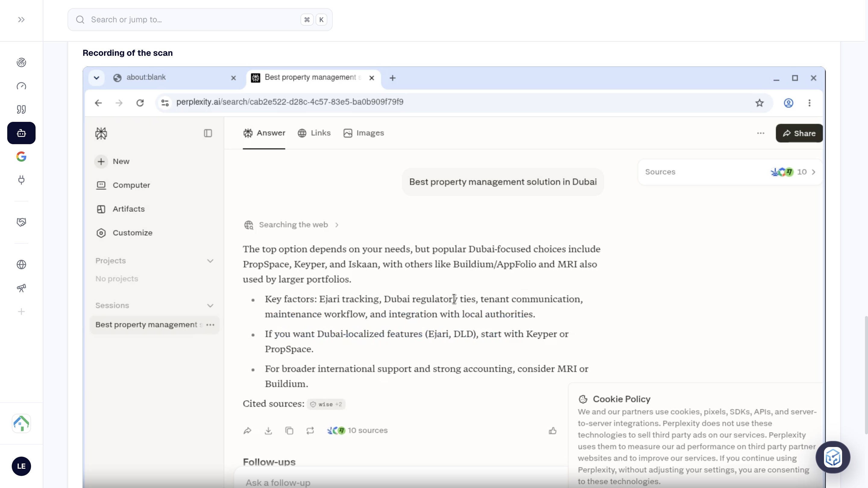Open the plug integrations icon in sidebar
Viewport: 868px width, 488px height.
pos(21,180)
